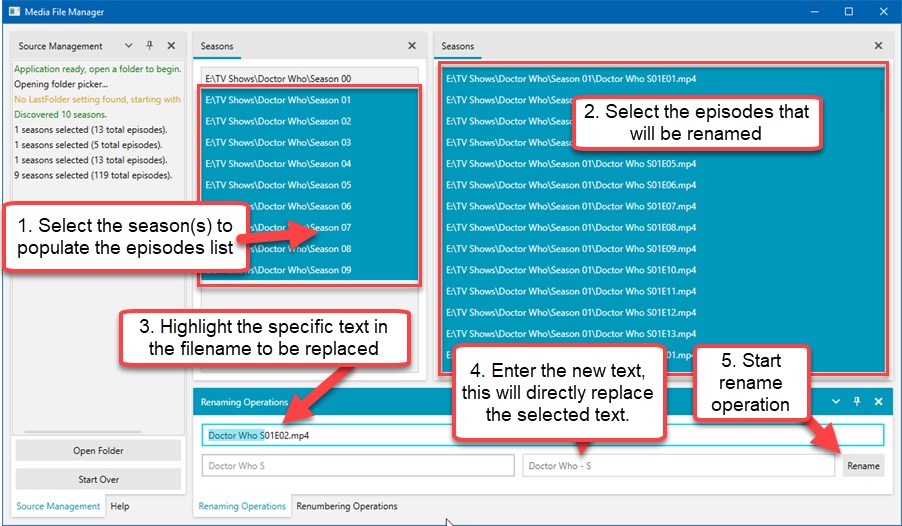Click the 'Application ready' log message

point(98,68)
